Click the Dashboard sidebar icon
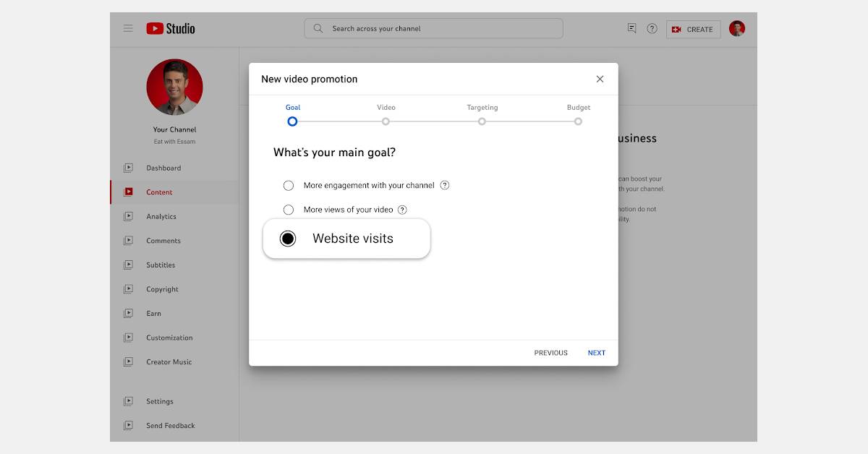 pos(128,168)
